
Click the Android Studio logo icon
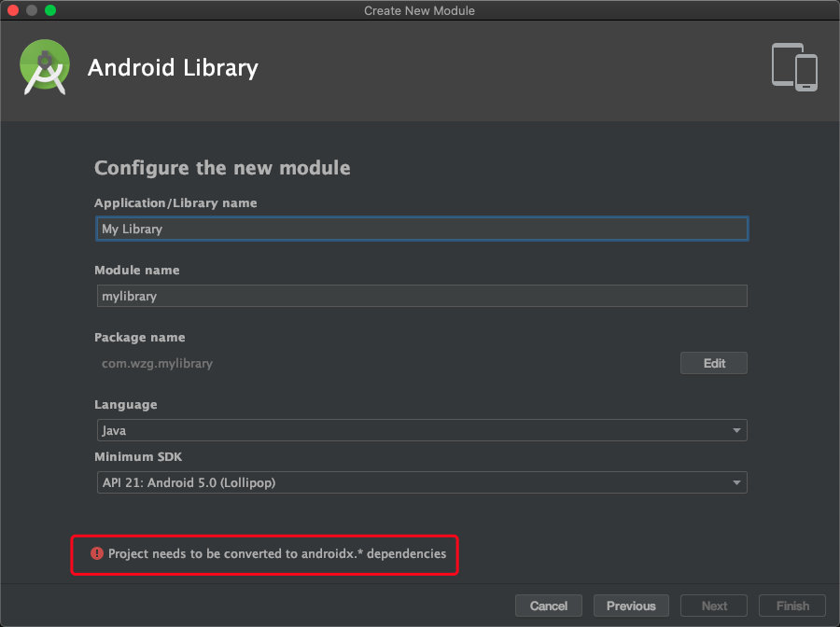tap(45, 67)
